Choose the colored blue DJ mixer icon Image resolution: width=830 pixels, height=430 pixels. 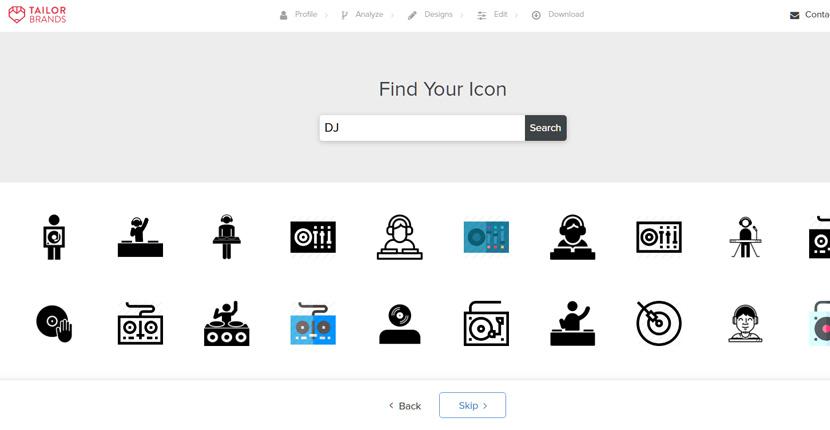tap(486, 237)
